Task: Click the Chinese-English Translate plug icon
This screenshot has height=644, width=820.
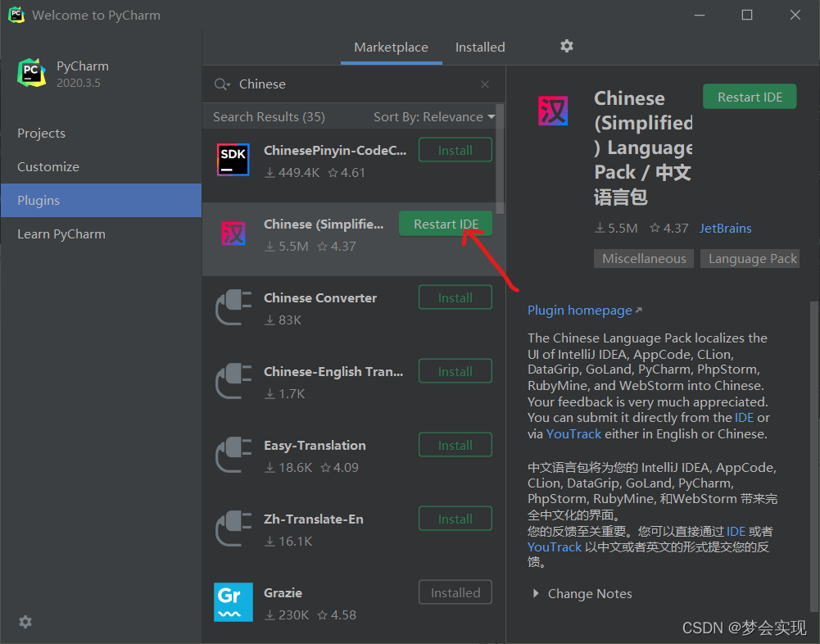Action: click(233, 381)
